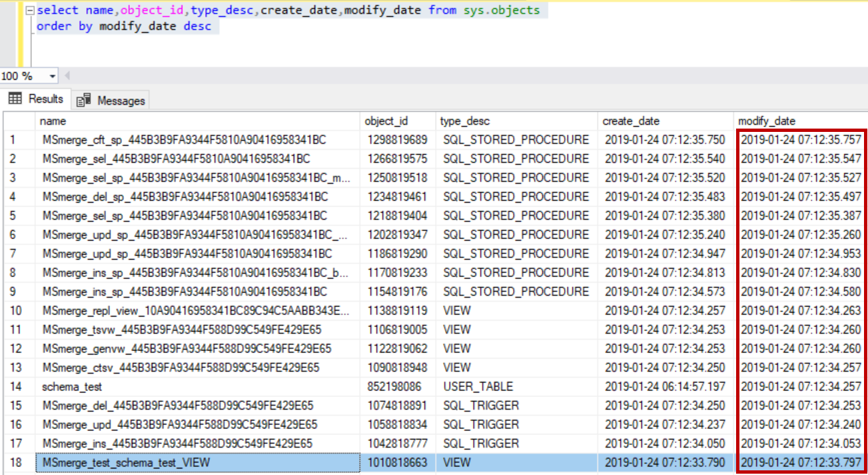868x475 pixels.
Task: Select cell MSmerge_upd_sp_445B3B9FA9344F5810A90416958341BC in row 7
Action: pyautogui.click(x=198, y=254)
